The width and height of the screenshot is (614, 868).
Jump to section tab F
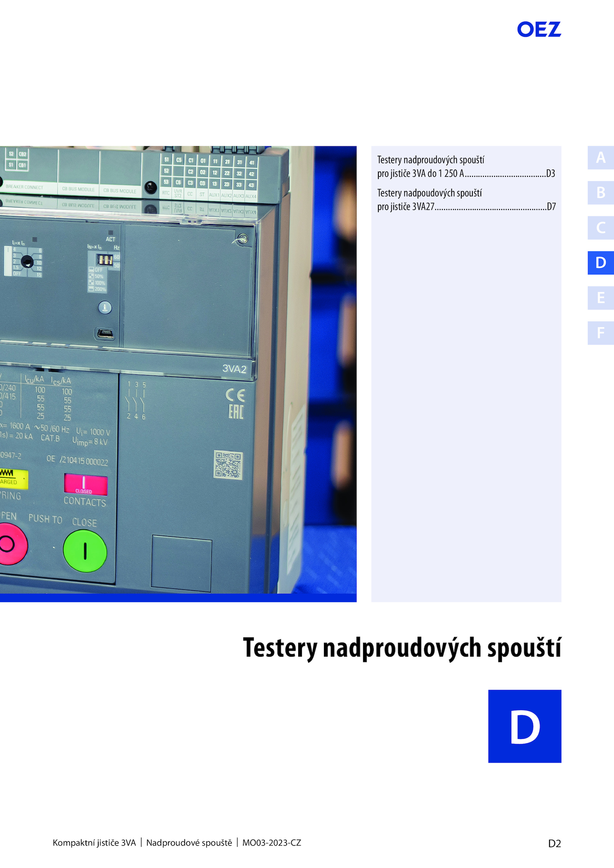[601, 333]
